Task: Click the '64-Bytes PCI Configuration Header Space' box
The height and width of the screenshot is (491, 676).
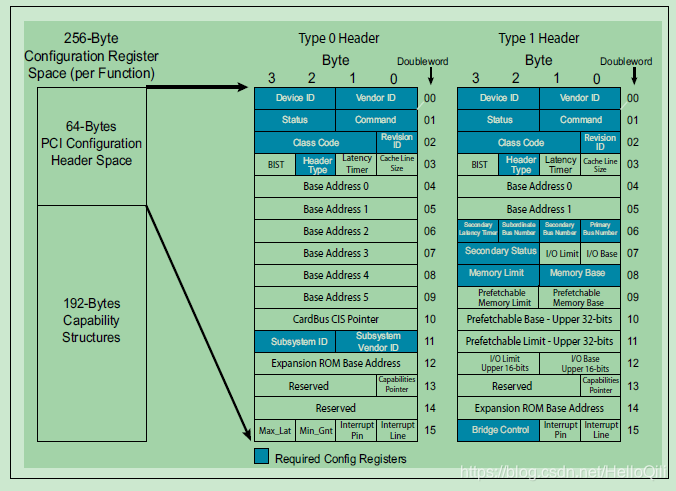Action: (x=92, y=147)
